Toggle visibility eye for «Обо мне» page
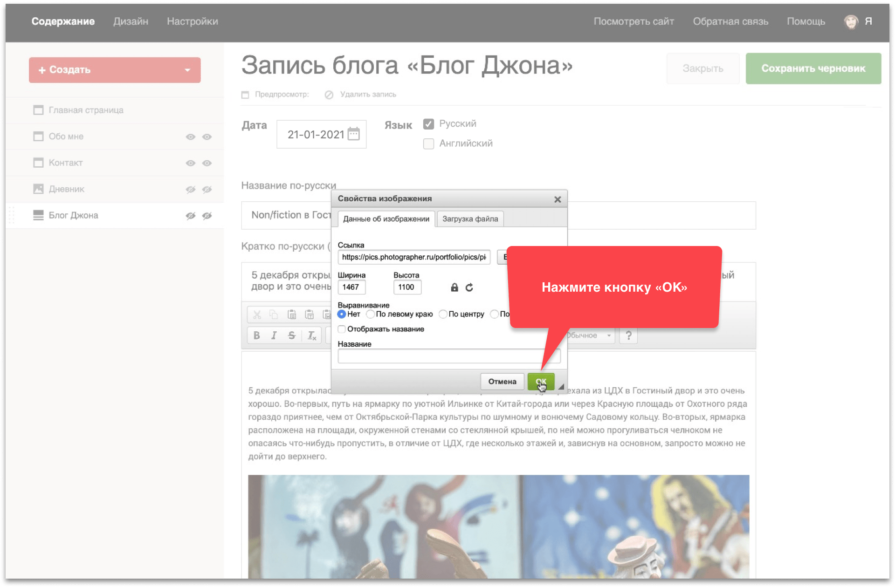Image resolution: width=895 pixels, height=588 pixels. click(x=191, y=137)
